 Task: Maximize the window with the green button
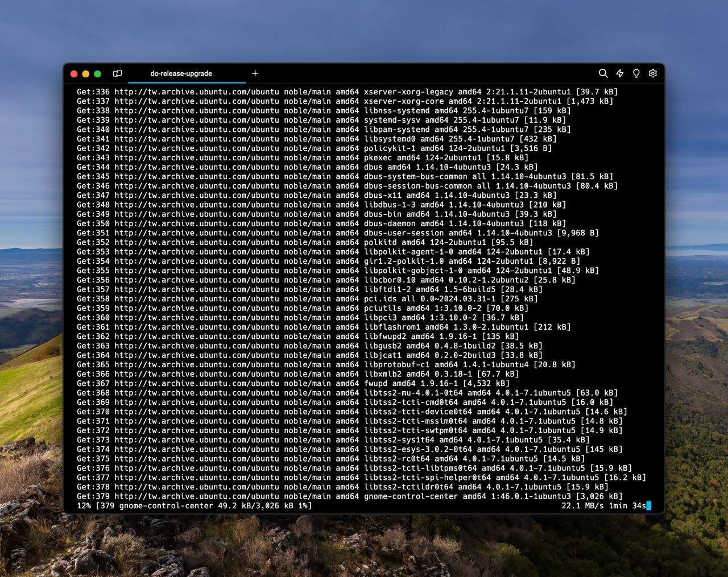pyautogui.click(x=98, y=74)
